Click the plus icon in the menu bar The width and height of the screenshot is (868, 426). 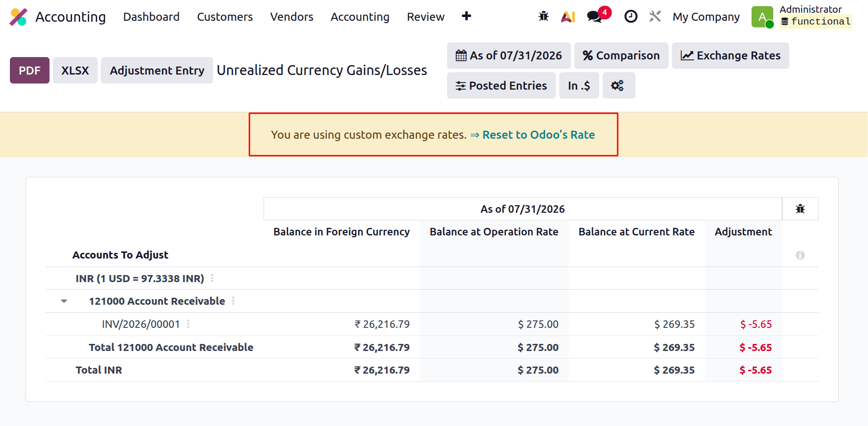coord(466,16)
